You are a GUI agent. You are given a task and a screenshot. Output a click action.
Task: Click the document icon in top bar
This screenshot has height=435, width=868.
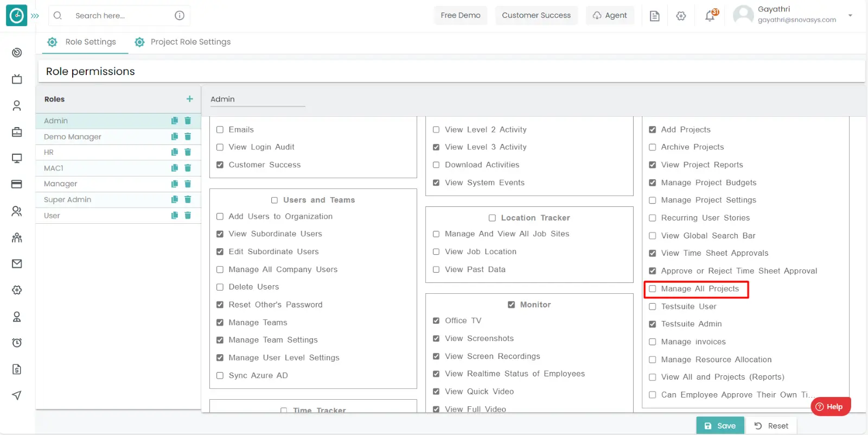click(x=654, y=16)
